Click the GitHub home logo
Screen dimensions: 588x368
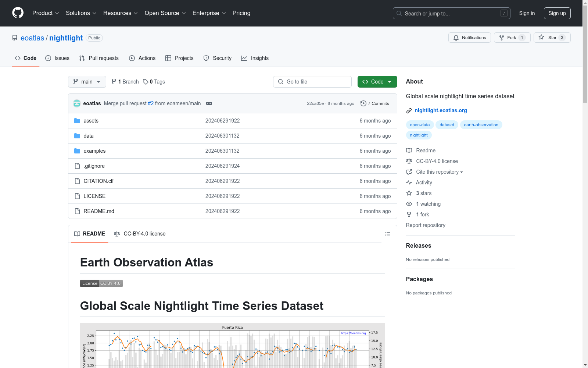tap(18, 13)
